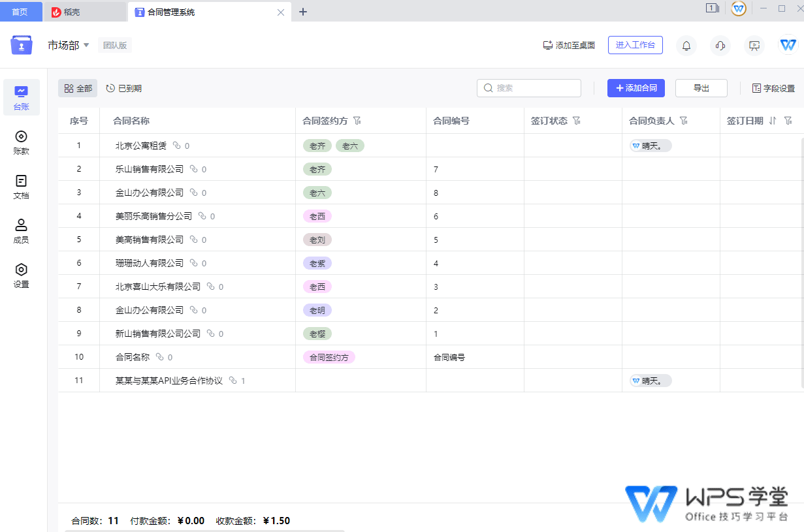Click the notification bell icon

(686, 46)
